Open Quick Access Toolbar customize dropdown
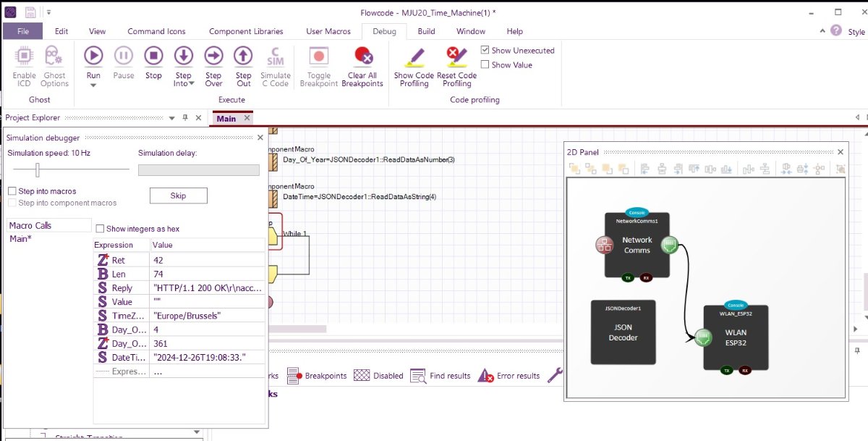 tap(48, 12)
